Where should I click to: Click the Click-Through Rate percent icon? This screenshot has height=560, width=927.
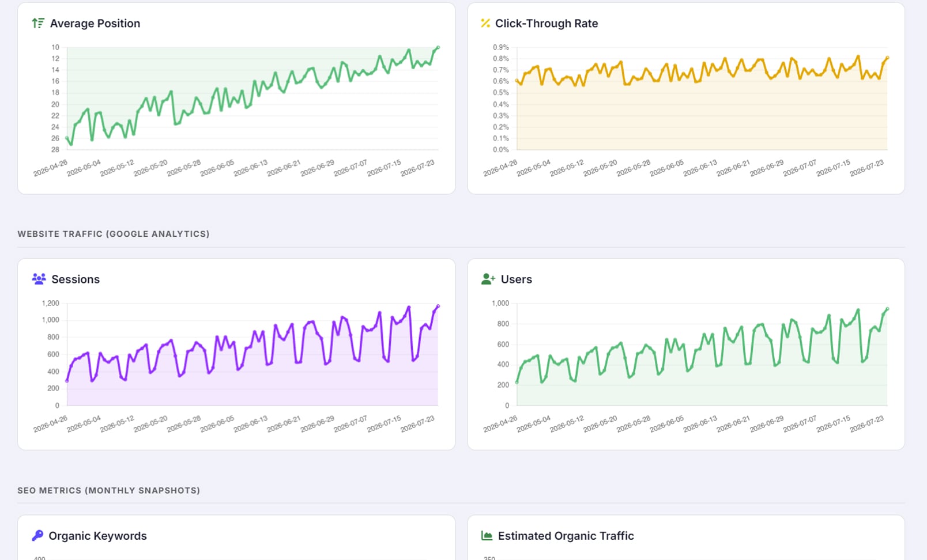pos(485,23)
